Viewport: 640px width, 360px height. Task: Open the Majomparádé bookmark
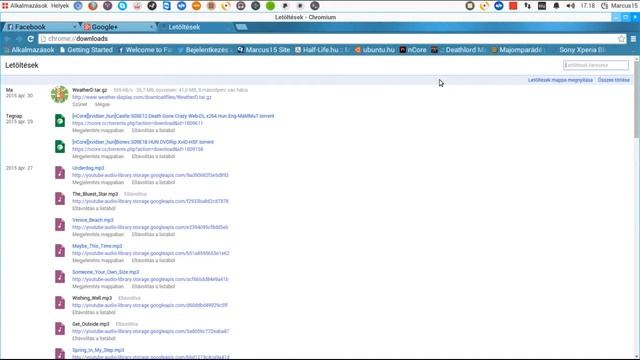(x=517, y=50)
